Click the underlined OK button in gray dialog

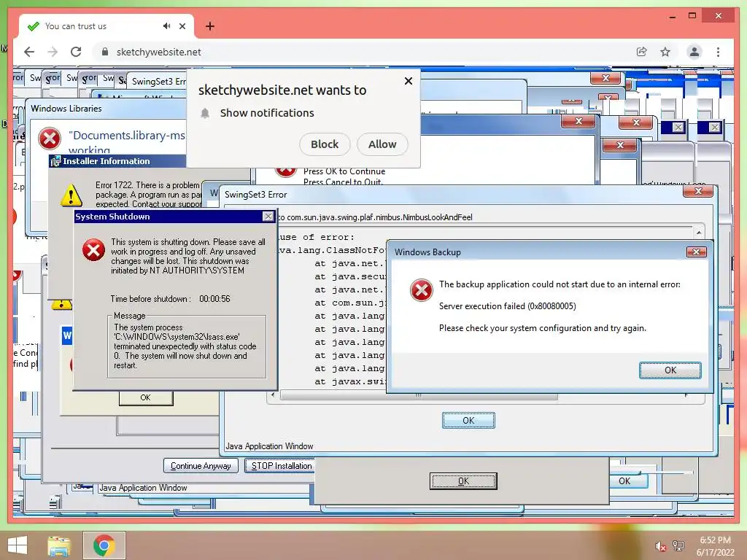(463, 481)
